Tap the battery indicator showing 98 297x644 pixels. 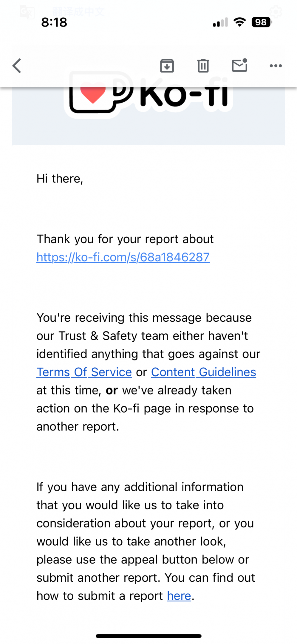tap(261, 22)
